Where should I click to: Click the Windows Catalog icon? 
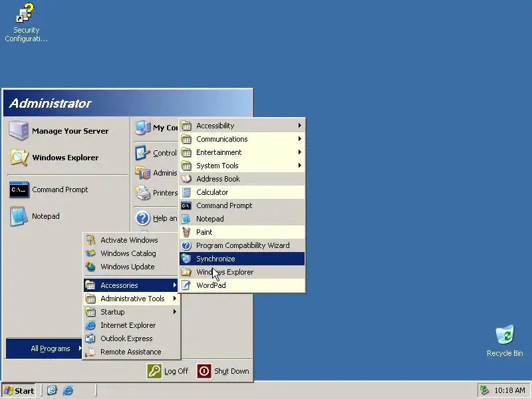click(90, 253)
